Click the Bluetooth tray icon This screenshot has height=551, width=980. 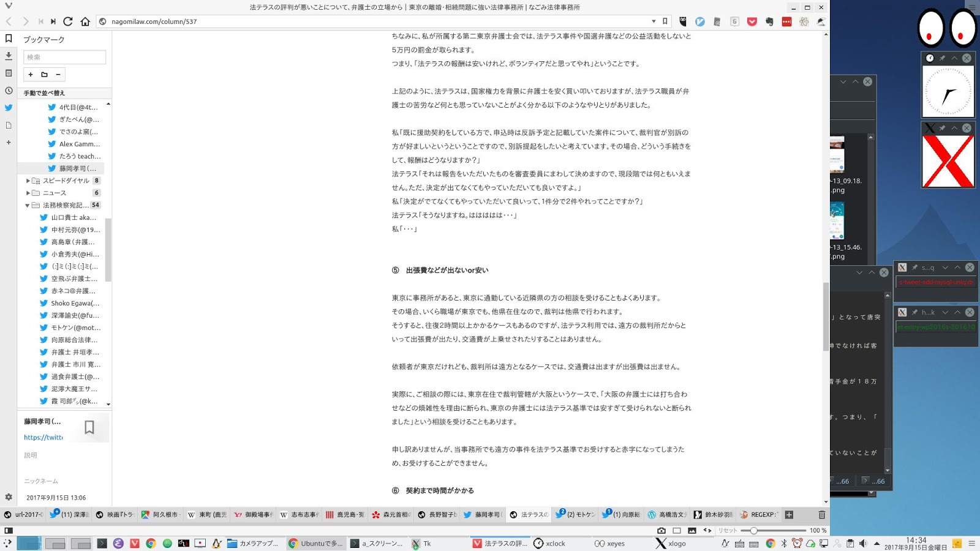[x=784, y=543]
